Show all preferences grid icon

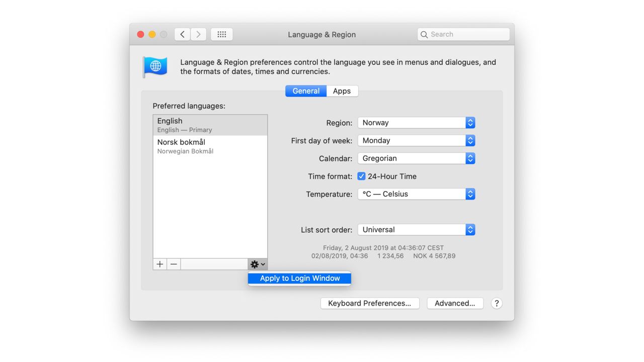click(221, 34)
